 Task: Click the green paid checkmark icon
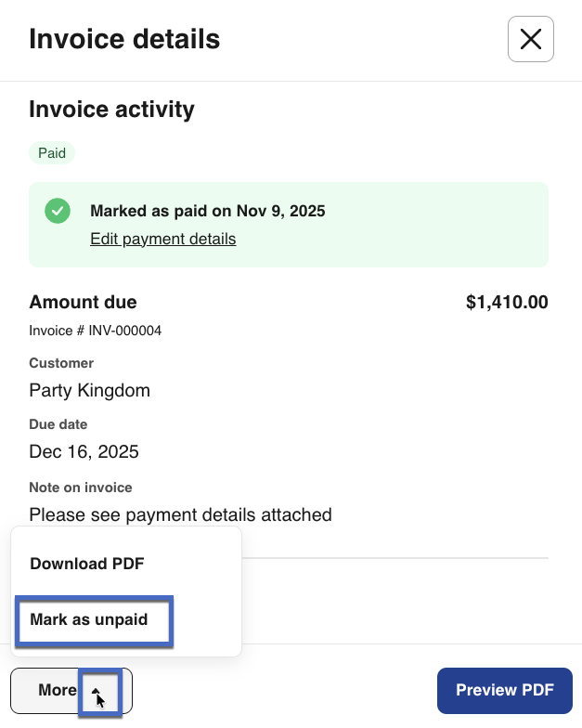click(58, 211)
